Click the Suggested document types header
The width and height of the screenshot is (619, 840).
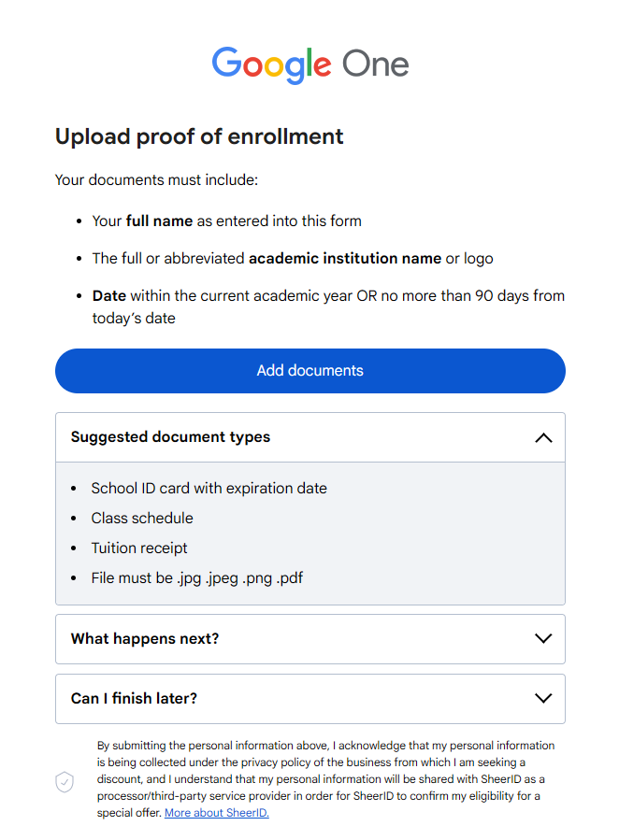pos(170,437)
